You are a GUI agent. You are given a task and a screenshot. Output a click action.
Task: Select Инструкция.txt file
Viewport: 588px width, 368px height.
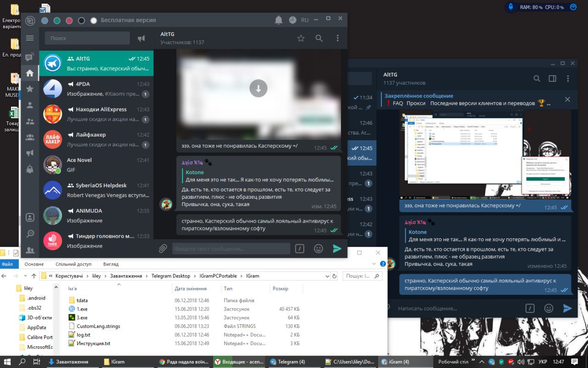pos(93,343)
